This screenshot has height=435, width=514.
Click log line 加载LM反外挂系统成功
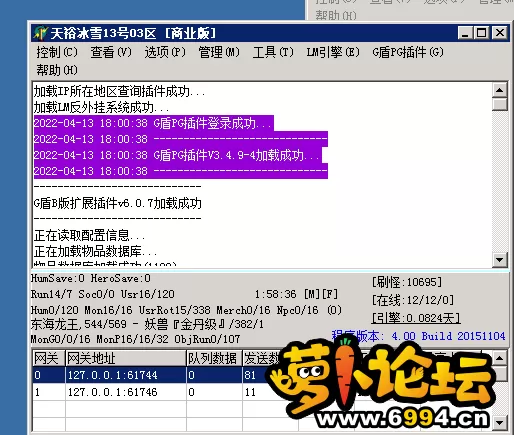point(101,107)
